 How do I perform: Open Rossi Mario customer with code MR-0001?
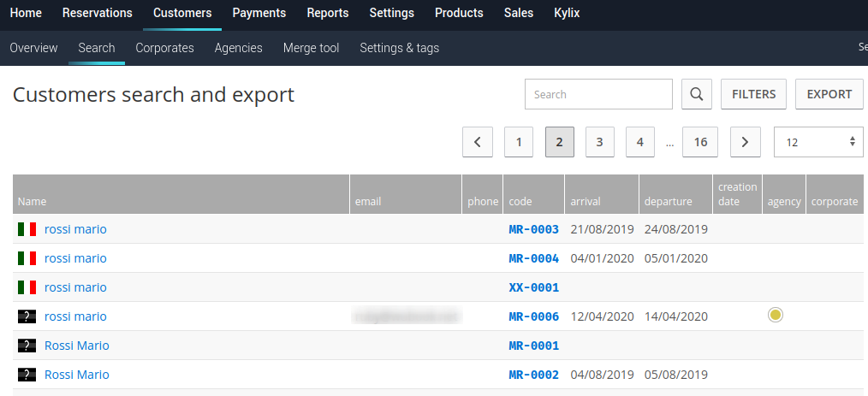[x=77, y=346]
